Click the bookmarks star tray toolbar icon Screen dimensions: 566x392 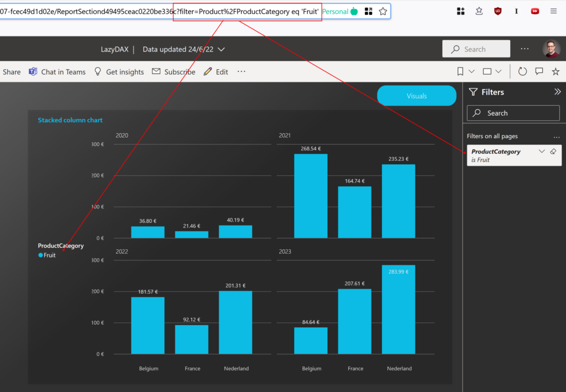pyautogui.click(x=479, y=11)
